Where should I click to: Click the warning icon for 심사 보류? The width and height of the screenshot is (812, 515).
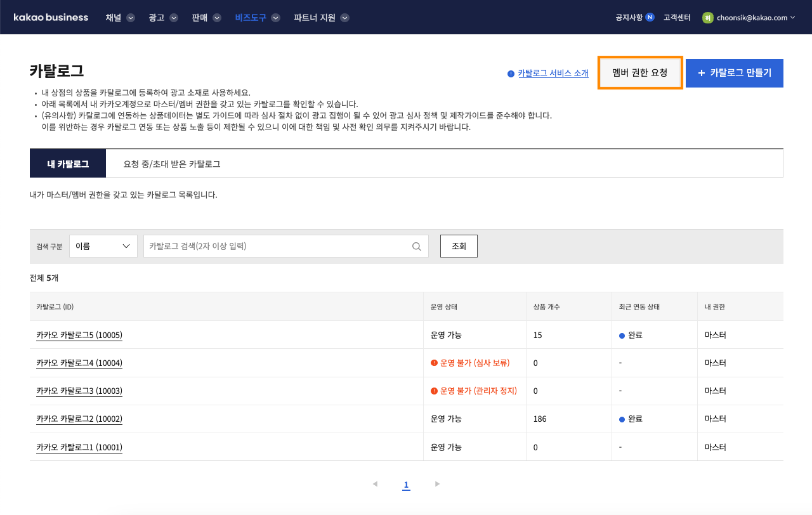point(434,363)
